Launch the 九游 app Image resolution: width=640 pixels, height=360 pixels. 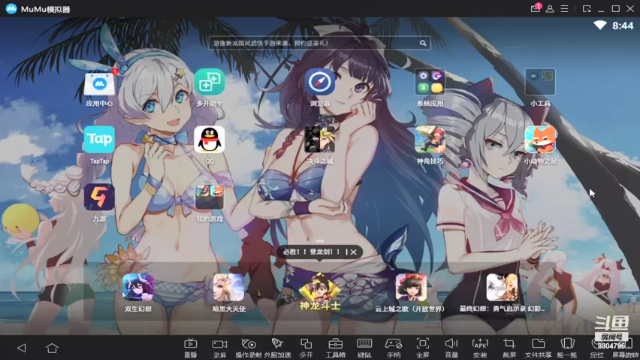[x=99, y=198]
